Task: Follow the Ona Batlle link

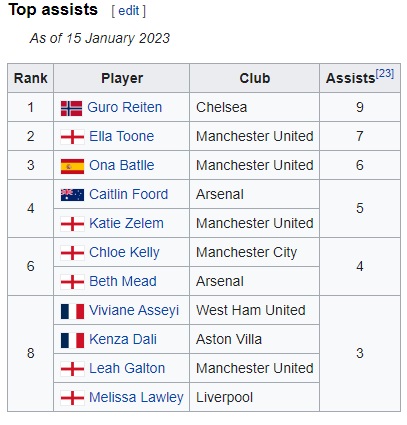Action: (122, 165)
